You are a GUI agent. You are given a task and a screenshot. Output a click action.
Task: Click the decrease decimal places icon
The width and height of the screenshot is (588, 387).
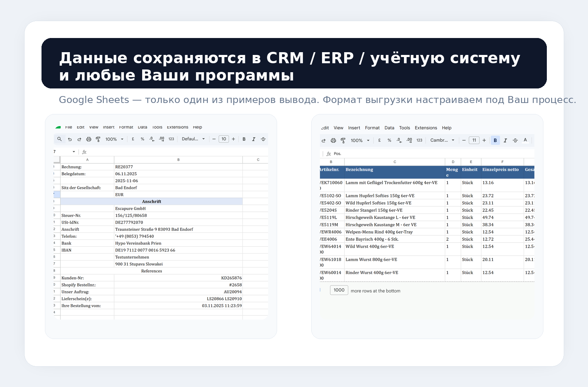pos(151,139)
